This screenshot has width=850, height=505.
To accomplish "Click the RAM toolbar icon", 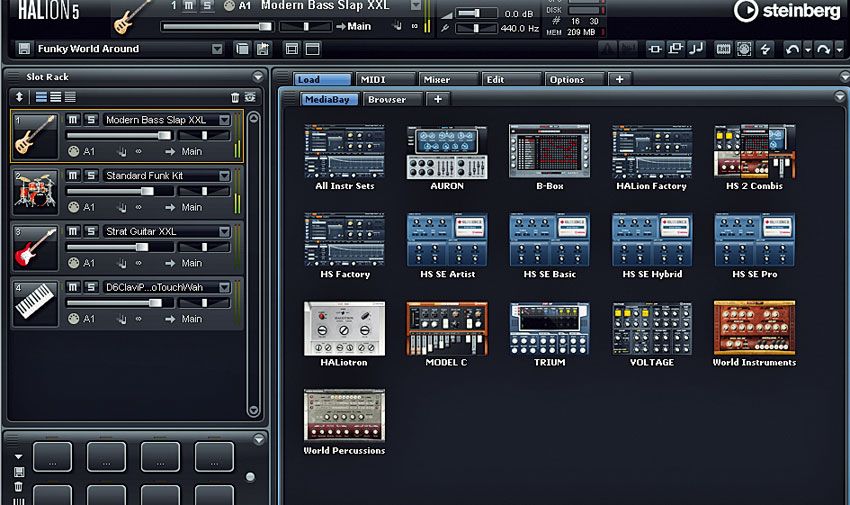I will click(x=724, y=49).
